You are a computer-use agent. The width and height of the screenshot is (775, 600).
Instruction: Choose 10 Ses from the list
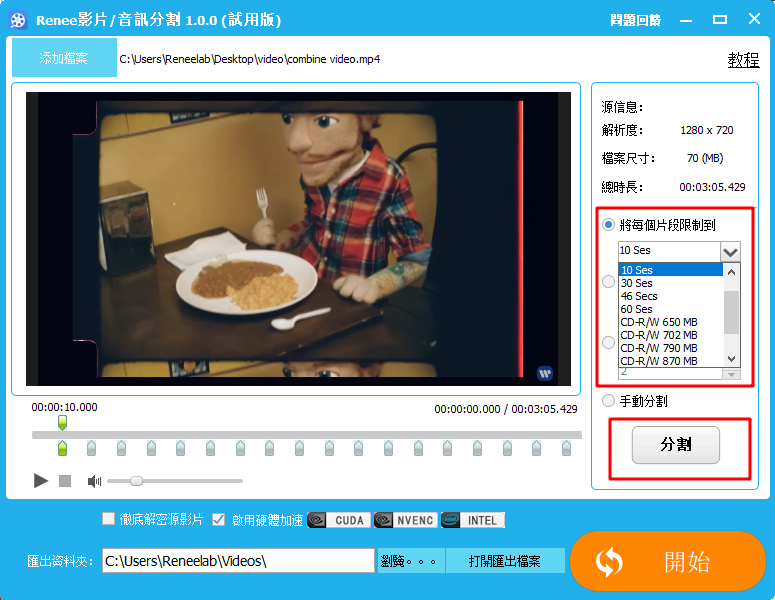(671, 270)
